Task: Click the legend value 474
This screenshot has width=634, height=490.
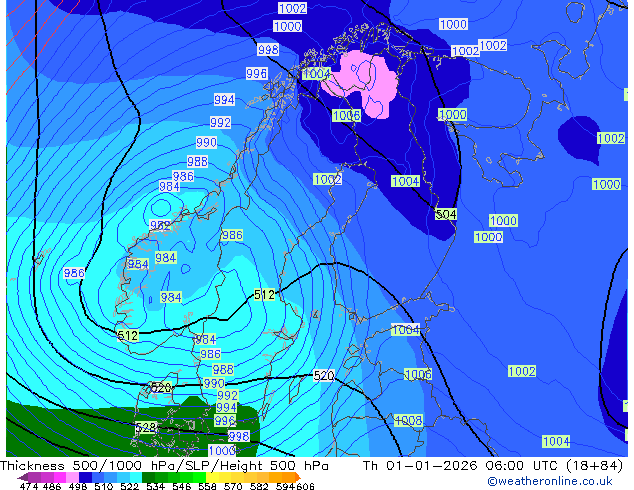Action: 29,486
